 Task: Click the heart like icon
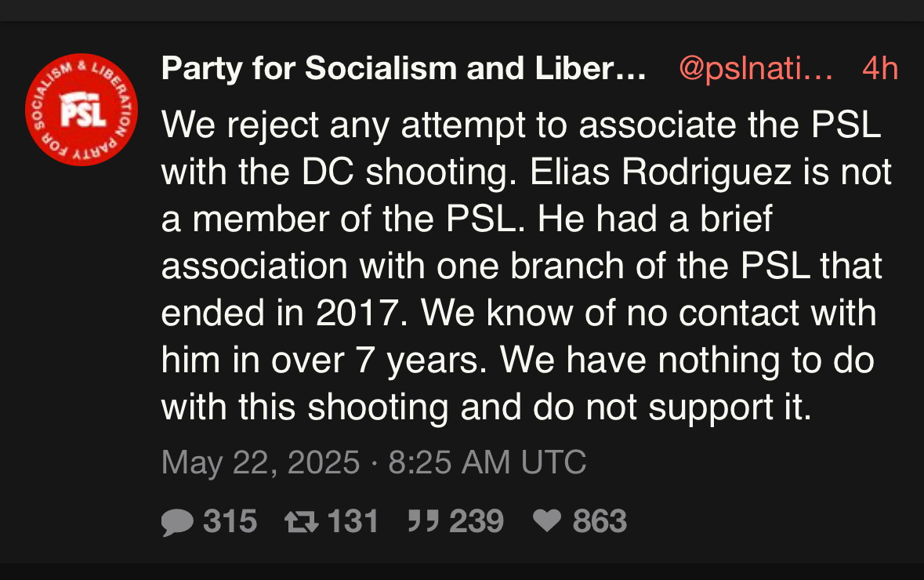pos(548,522)
